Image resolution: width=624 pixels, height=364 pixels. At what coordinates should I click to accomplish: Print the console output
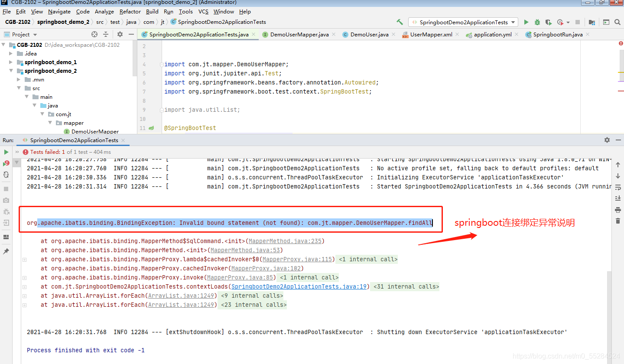[x=618, y=210]
